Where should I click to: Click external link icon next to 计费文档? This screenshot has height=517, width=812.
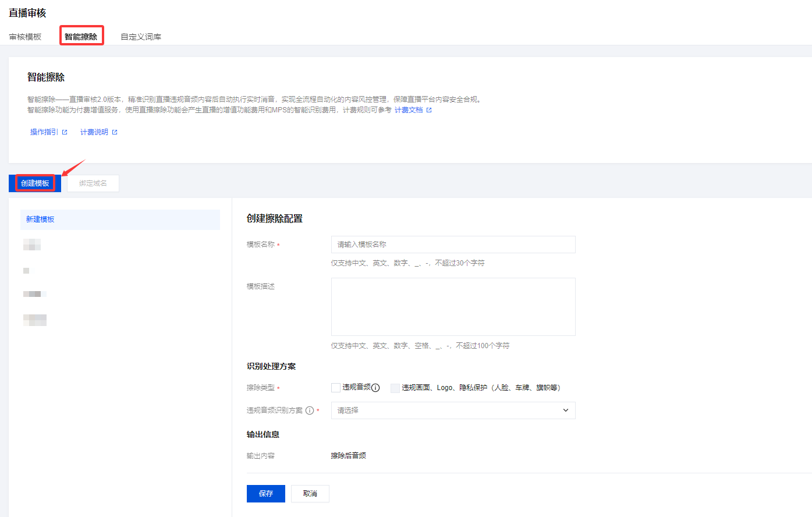tap(429, 110)
